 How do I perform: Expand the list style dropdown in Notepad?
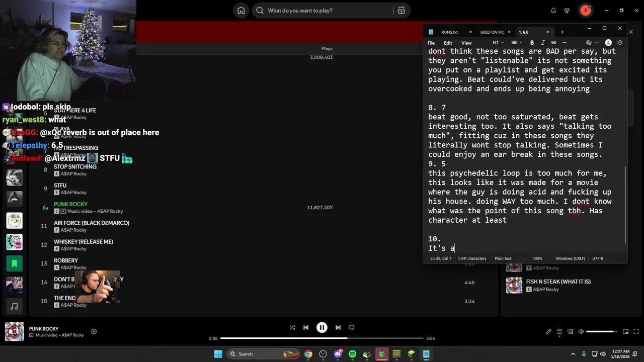coord(516,43)
